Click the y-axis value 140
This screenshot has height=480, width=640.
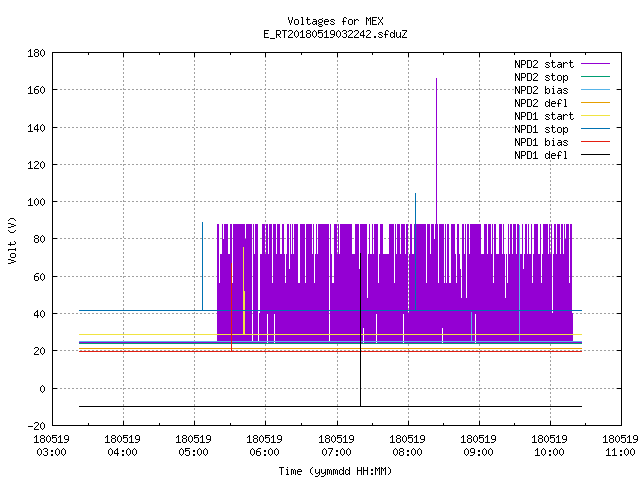[x=36, y=128]
